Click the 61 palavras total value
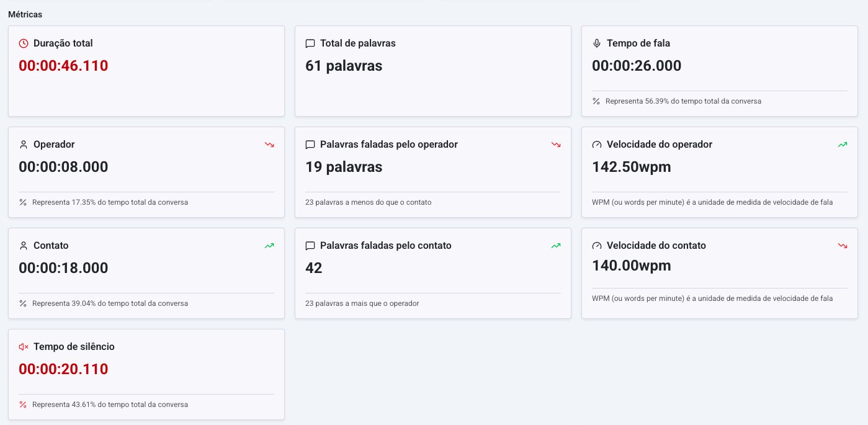Viewport: 868px width, 425px height. coord(344,66)
